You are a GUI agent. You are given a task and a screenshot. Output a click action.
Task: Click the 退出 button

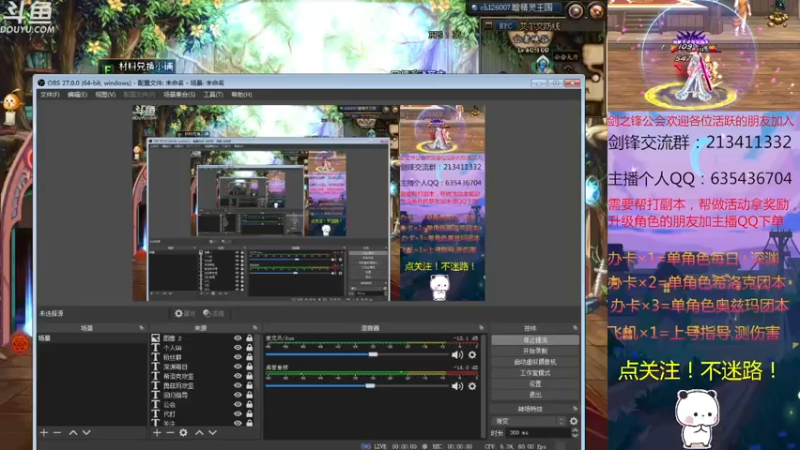coord(535,395)
